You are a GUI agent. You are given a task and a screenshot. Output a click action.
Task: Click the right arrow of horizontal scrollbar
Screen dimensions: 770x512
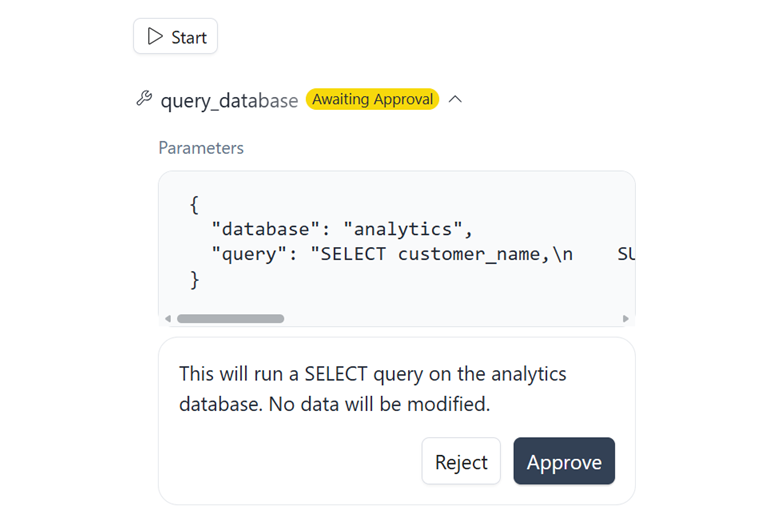[x=626, y=319]
